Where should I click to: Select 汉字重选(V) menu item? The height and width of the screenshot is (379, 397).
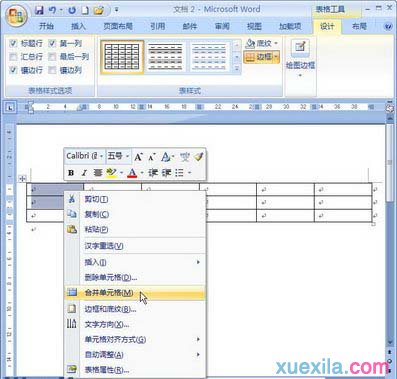(x=134, y=246)
